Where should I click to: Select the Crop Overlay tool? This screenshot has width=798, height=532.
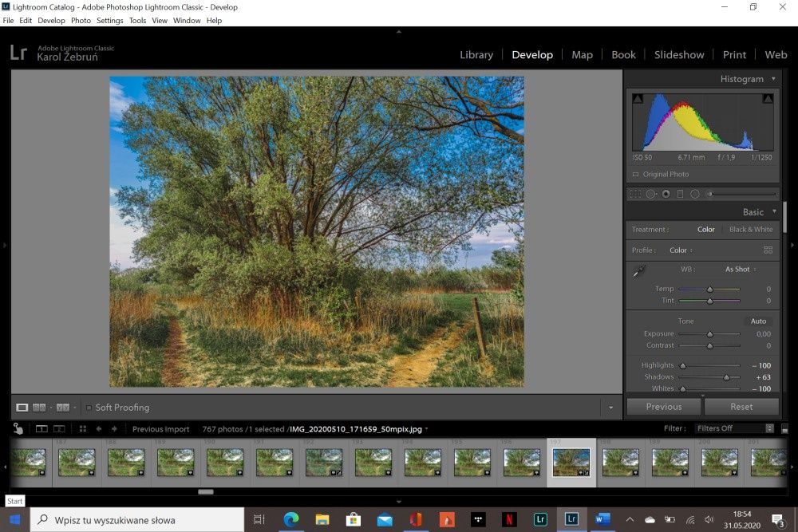click(635, 194)
